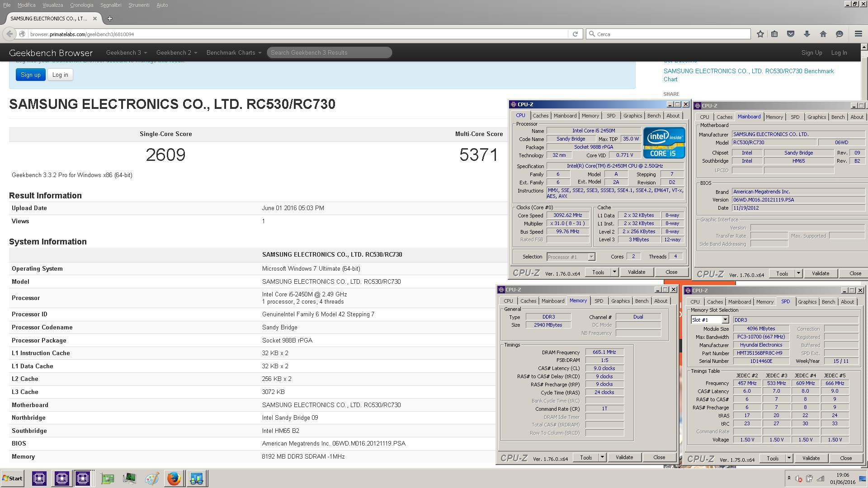Image resolution: width=868 pixels, height=488 pixels.
Task: Click the Pocket save icon
Action: pyautogui.click(x=791, y=34)
